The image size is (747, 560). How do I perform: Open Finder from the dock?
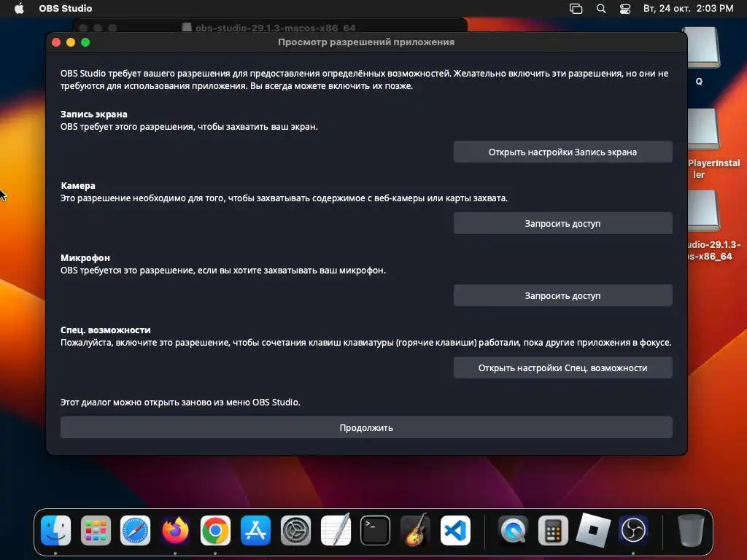point(55,531)
